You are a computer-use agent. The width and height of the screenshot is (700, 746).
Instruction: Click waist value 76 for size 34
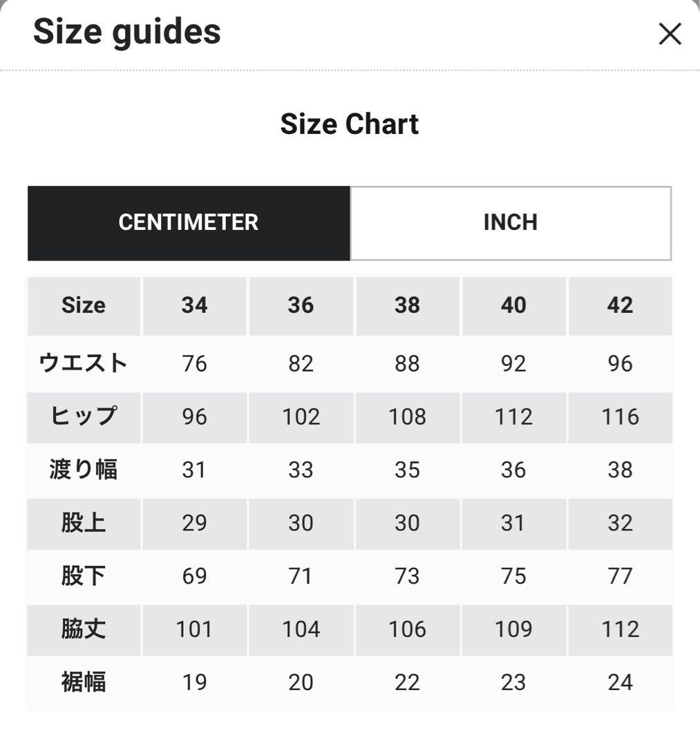pos(194,364)
